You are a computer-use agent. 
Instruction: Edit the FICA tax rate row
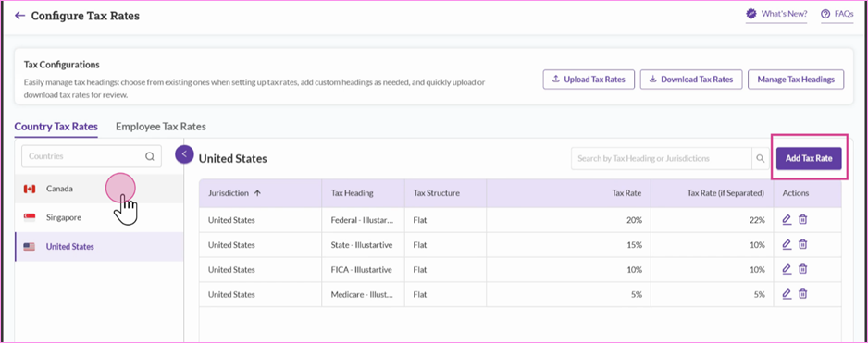787,269
